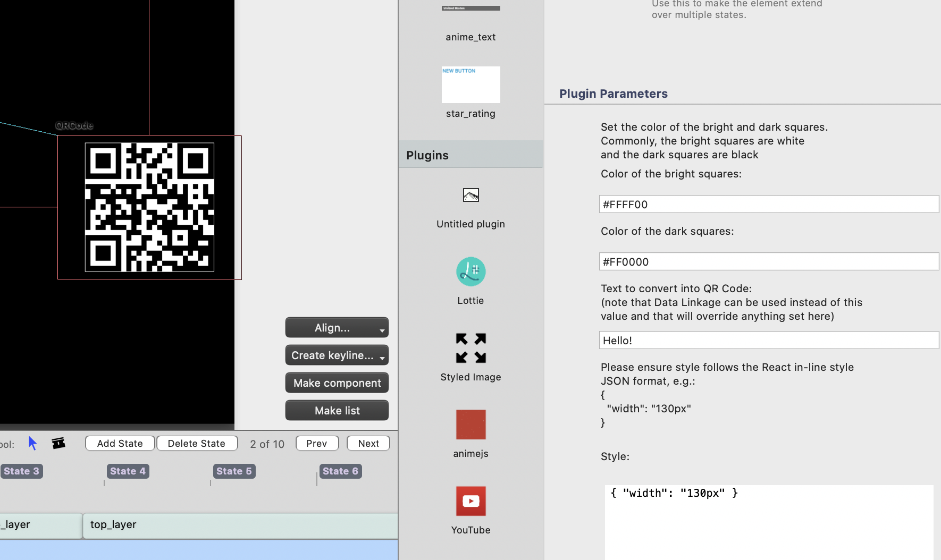Go to next state with Next
The height and width of the screenshot is (560, 941).
(368, 444)
